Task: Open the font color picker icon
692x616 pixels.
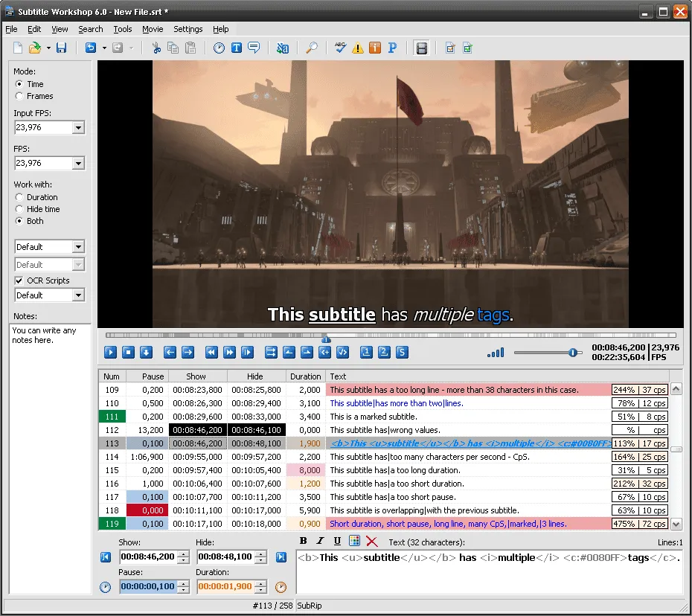Action: [x=354, y=541]
